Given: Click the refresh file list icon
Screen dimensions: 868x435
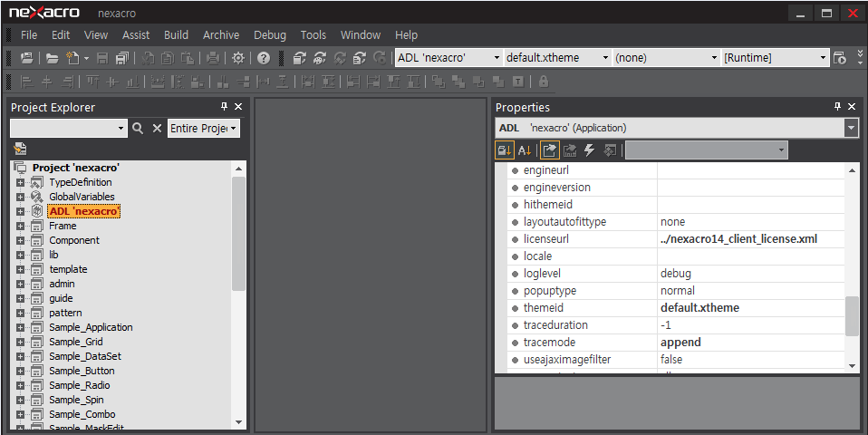Looking at the screenshot, I should click(360, 58).
